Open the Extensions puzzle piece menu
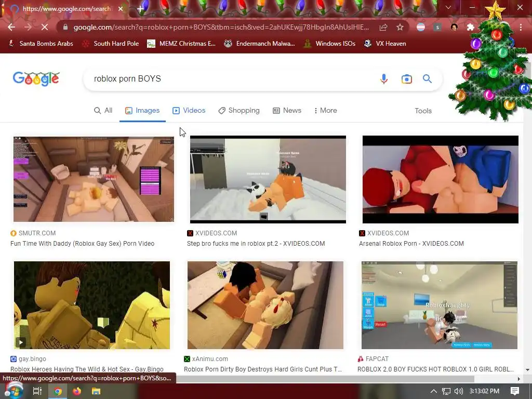This screenshot has height=399, width=532. [471, 27]
